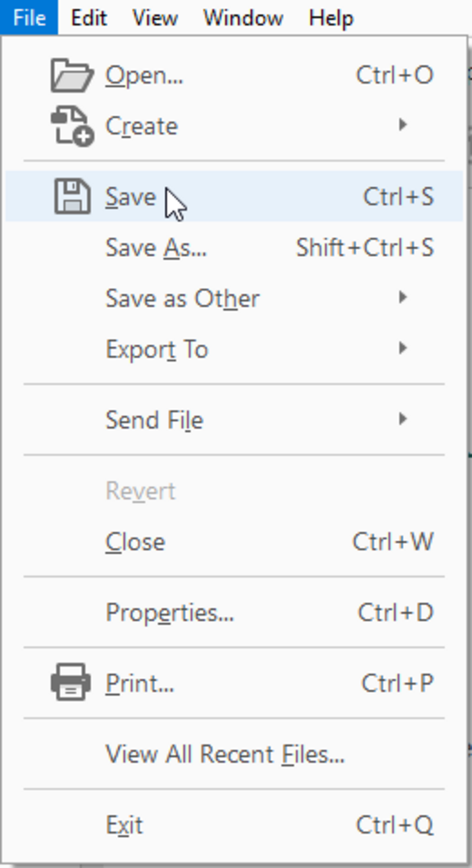Open the Help menu
The image size is (472, 868).
pyautogui.click(x=331, y=18)
